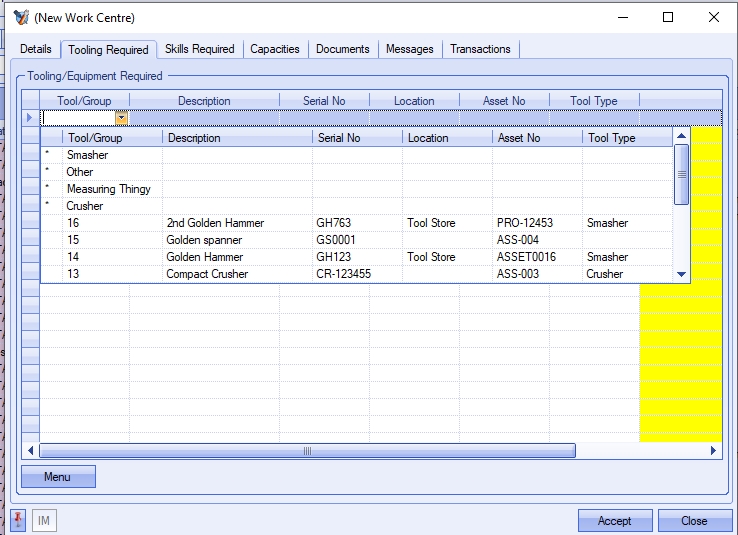Click the Asset No grid column header
Image resolution: width=738 pixels, height=535 pixels.
click(x=504, y=101)
